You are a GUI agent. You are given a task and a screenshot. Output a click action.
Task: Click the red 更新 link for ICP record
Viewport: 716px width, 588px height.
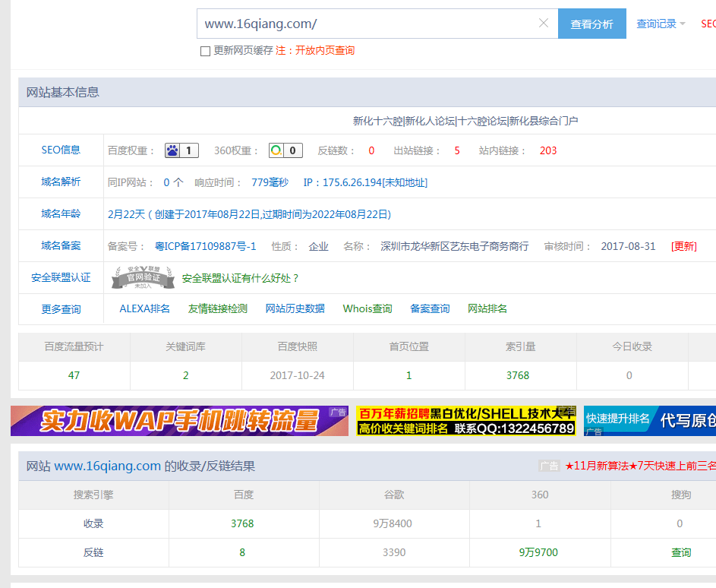[x=683, y=246]
